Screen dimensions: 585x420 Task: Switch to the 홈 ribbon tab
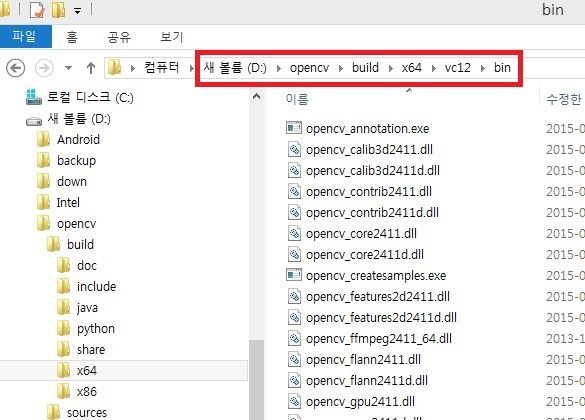pos(72,37)
